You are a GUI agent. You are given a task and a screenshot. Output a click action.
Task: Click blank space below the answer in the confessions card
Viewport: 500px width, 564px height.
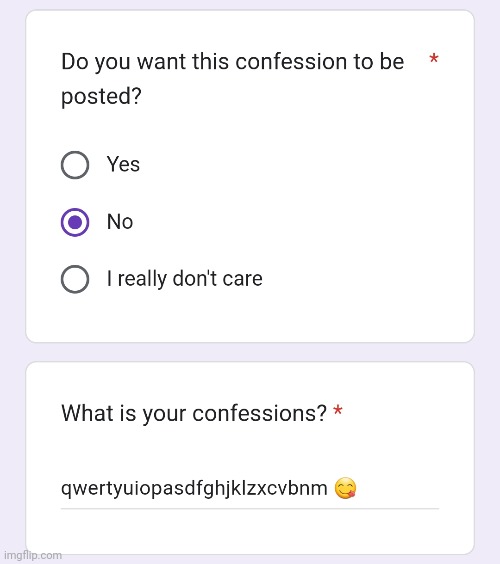[250, 532]
